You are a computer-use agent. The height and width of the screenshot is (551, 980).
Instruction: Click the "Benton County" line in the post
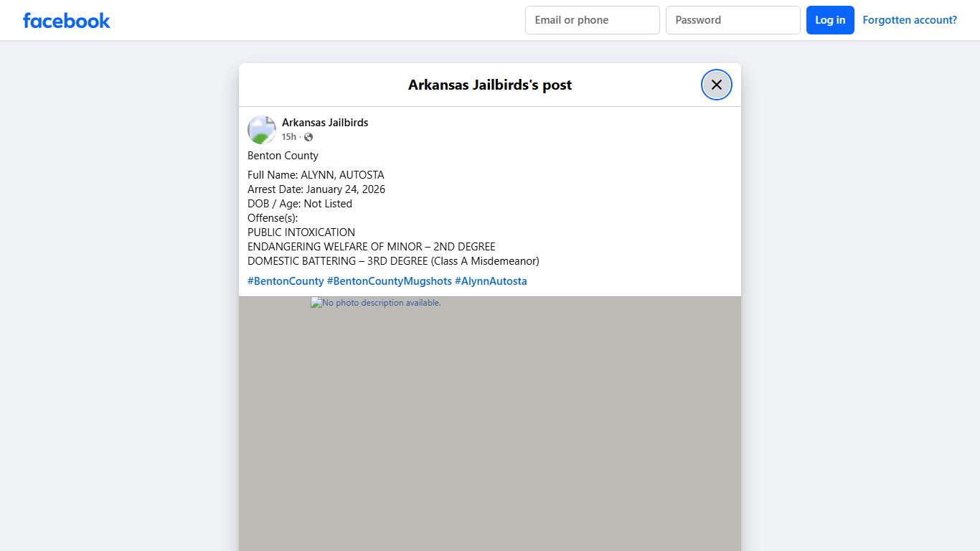[x=283, y=156]
